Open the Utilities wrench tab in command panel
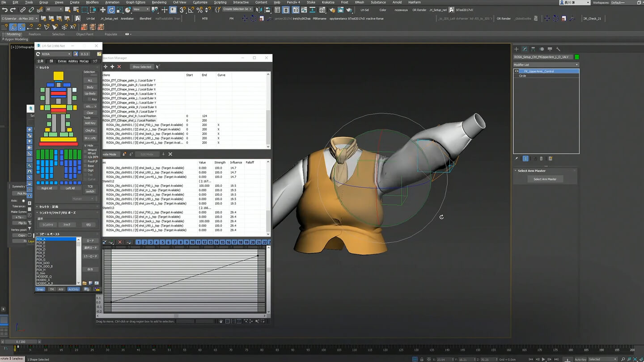Viewport: 644px width, 362px height. [558, 49]
